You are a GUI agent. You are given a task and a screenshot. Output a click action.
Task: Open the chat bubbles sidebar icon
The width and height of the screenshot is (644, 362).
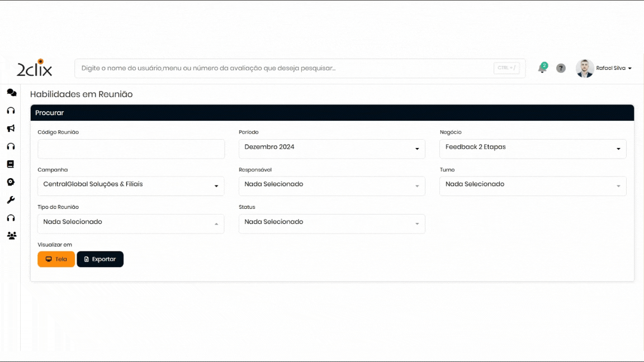tap(11, 93)
